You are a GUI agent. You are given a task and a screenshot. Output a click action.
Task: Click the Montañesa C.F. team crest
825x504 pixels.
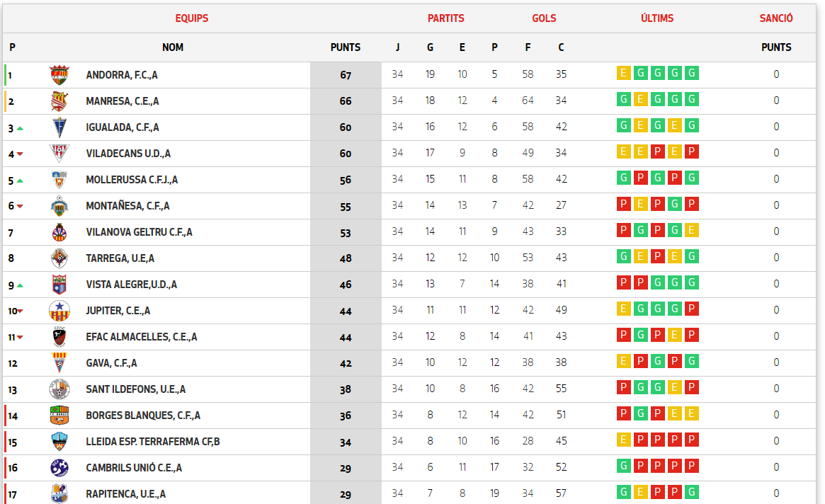click(59, 206)
